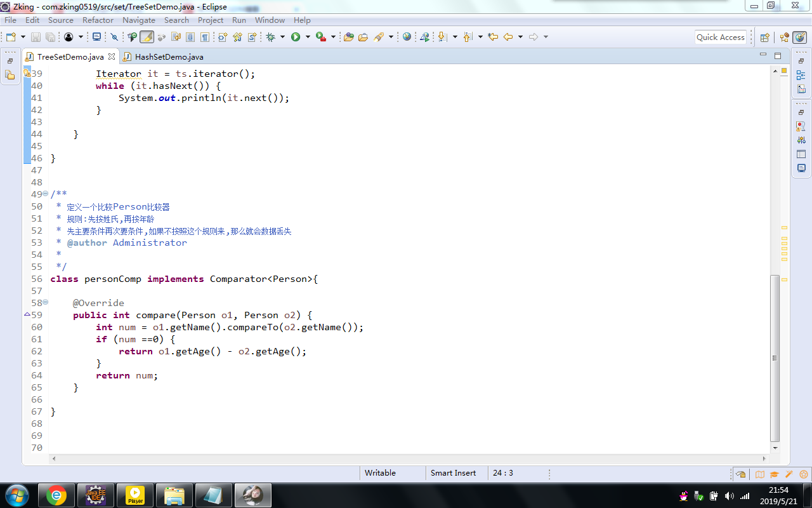Collapse the compare method at line 58
The image size is (812, 508).
(x=45, y=303)
